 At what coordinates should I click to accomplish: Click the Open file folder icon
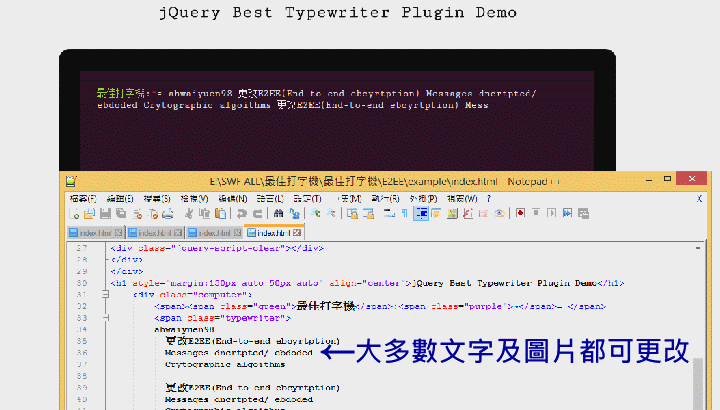(90, 213)
